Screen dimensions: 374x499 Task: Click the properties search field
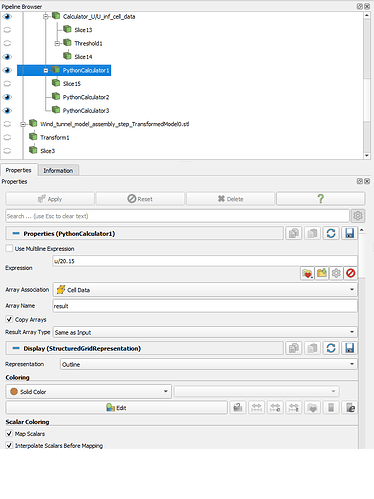177,216
